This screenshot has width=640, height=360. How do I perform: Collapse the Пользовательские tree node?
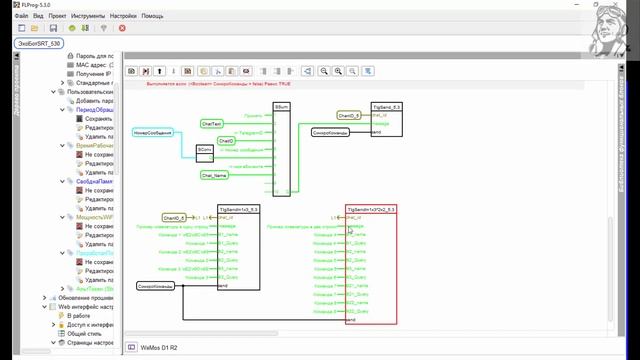click(x=53, y=92)
